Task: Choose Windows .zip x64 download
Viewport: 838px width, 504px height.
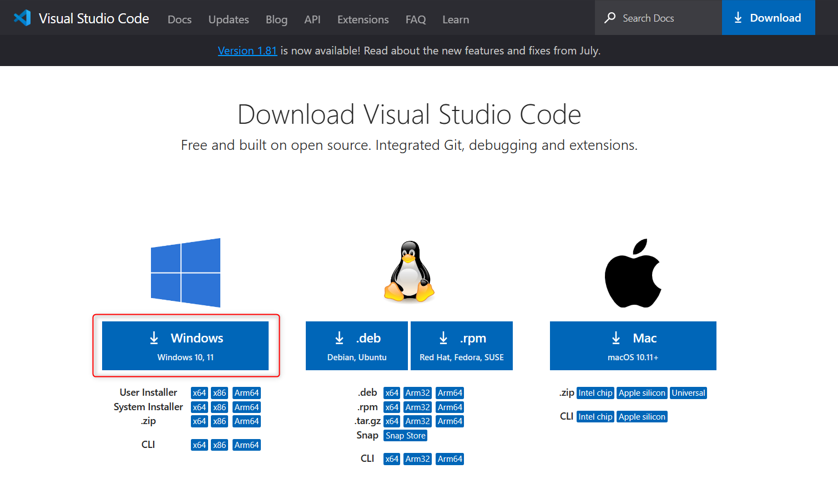Action: tap(199, 421)
